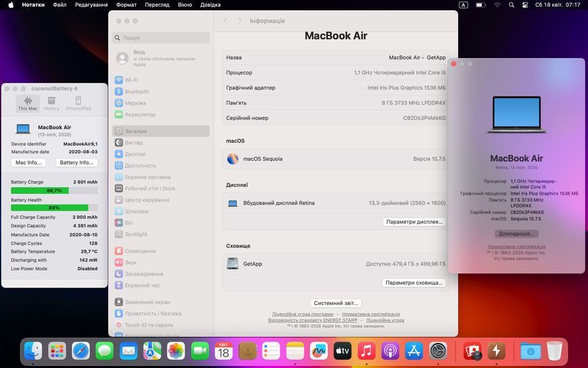
Task: Click Mac Info... button in coconutBattery
Action: (28, 162)
